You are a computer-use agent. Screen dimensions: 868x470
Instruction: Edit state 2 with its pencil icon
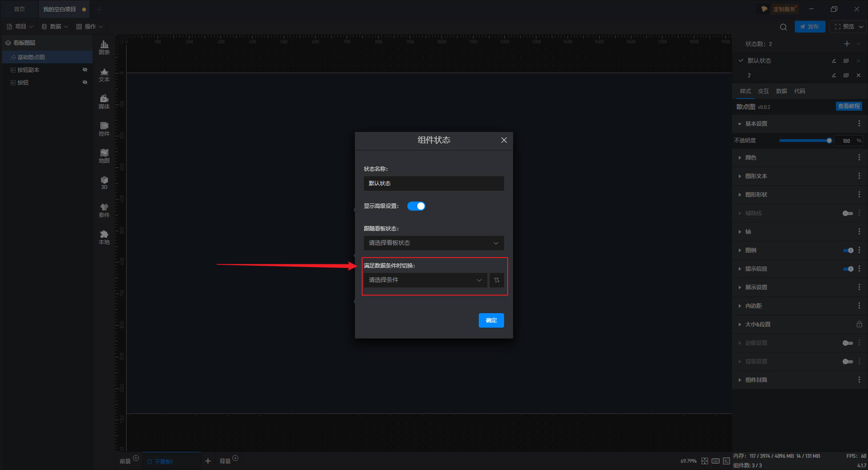click(x=834, y=75)
